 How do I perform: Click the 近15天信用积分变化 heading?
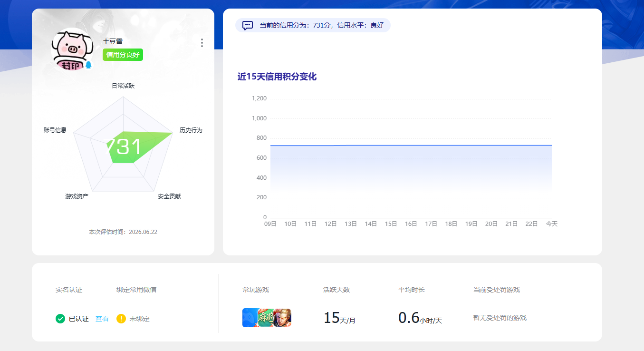[x=277, y=77]
